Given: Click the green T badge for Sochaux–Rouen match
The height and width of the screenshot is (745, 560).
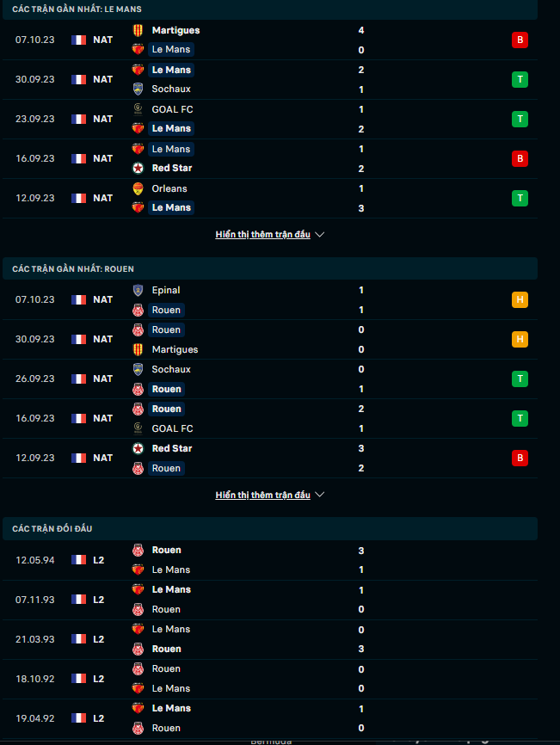Looking at the screenshot, I should pos(519,379).
